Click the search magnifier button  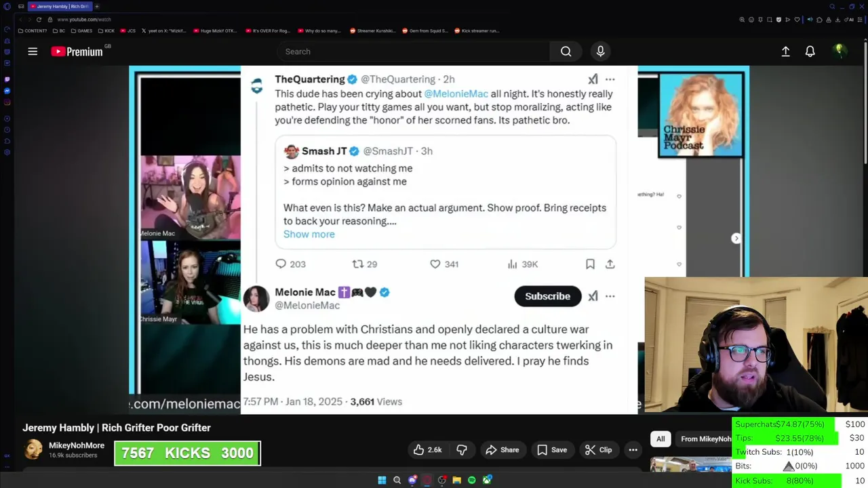tap(566, 52)
